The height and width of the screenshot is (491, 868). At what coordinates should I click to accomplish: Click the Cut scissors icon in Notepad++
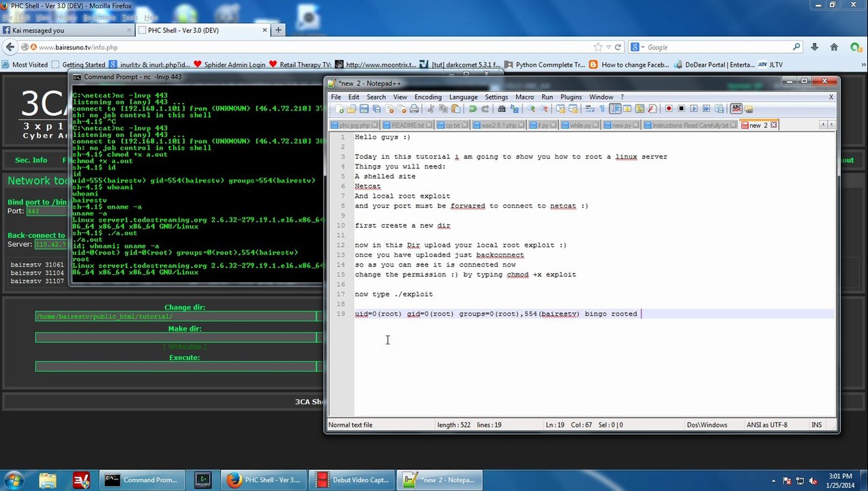click(x=430, y=108)
